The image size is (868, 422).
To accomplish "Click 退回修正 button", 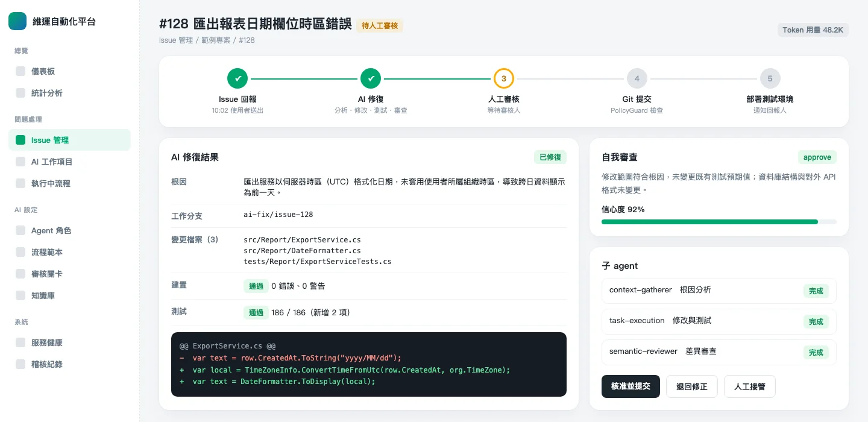I will (692, 386).
